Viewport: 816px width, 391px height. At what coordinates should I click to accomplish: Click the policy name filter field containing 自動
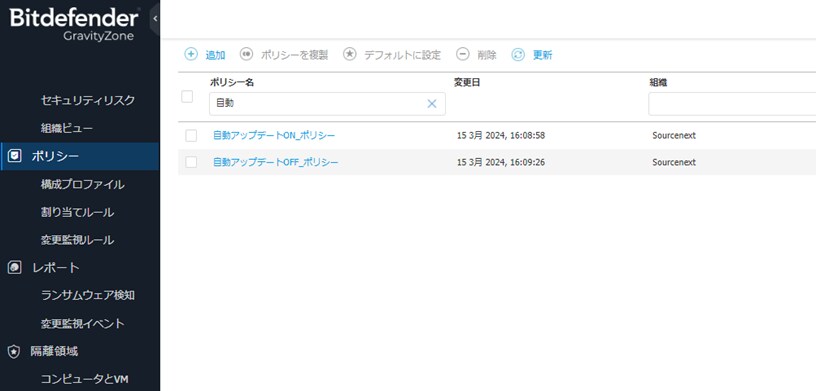327,104
